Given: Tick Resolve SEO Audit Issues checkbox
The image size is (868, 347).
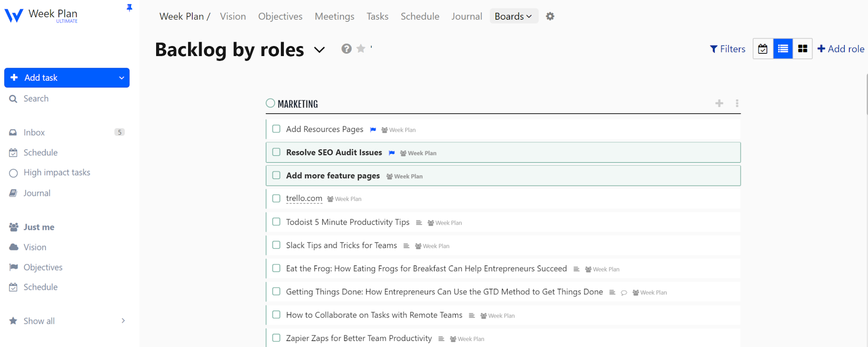Looking at the screenshot, I should (276, 153).
